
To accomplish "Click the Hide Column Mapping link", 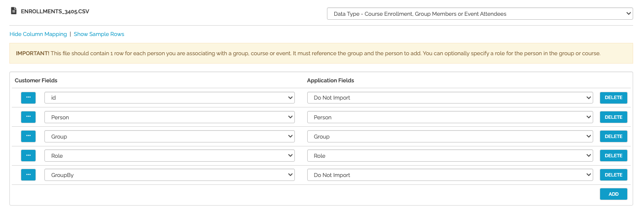I will point(38,34).
